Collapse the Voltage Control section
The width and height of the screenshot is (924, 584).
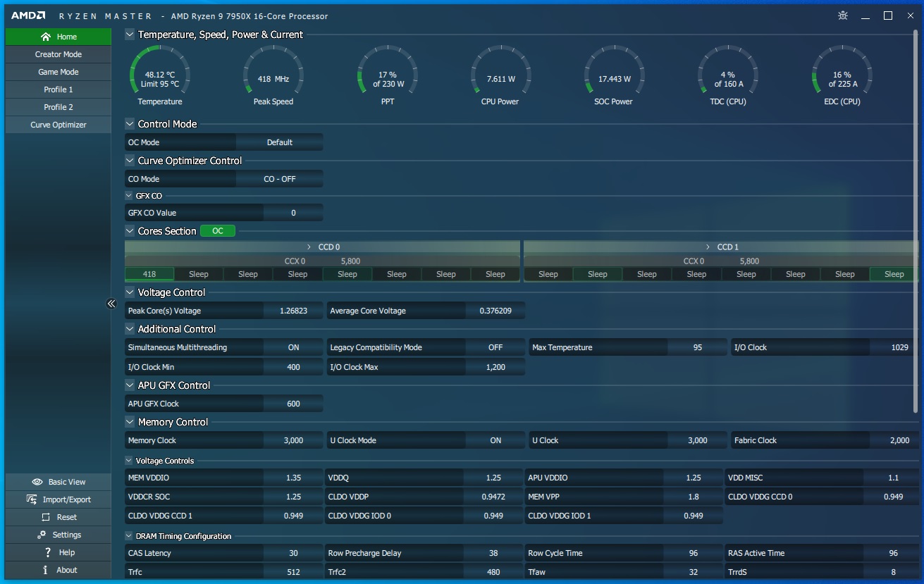pos(130,292)
